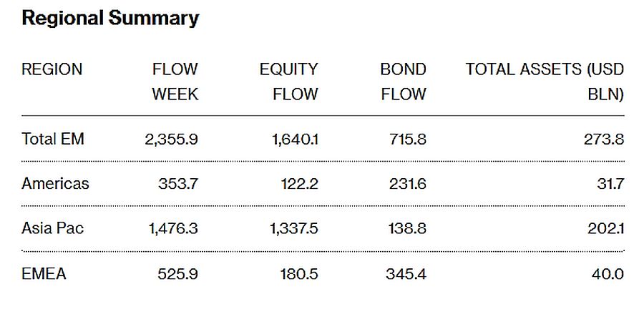644x327 pixels.
Task: Select the Total EM bond value 715.8
Action: tap(408, 140)
